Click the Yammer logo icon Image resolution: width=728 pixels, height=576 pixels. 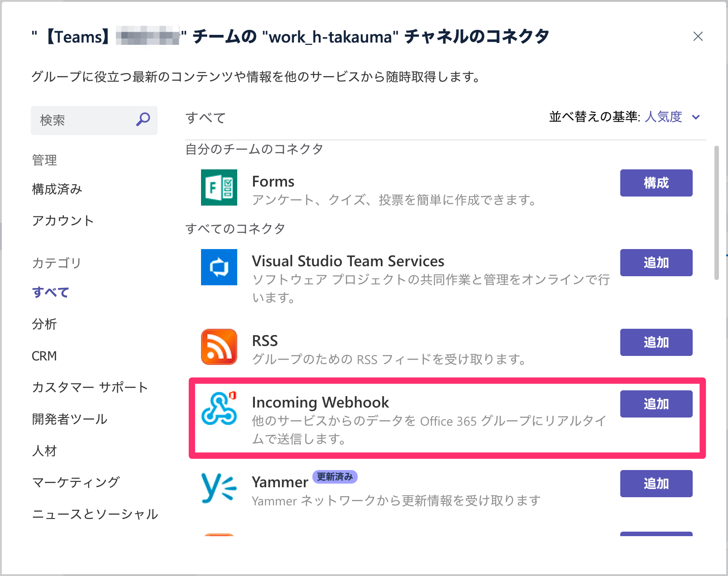point(219,488)
